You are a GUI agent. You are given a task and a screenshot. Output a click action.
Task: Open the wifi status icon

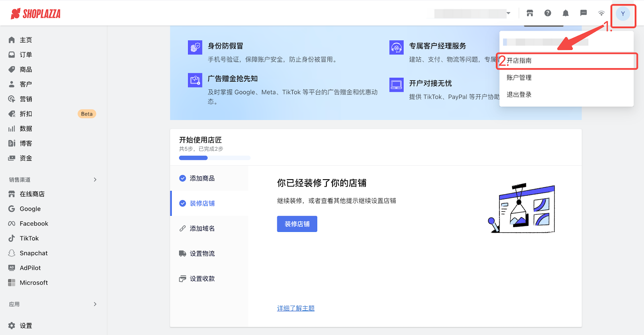tap(601, 13)
